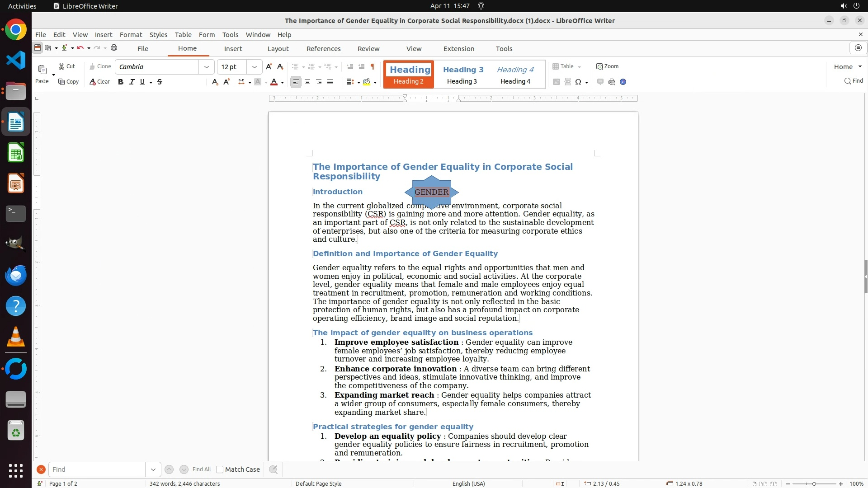The image size is (868, 488).
Task: Switch to the References tab
Action: coord(323,49)
